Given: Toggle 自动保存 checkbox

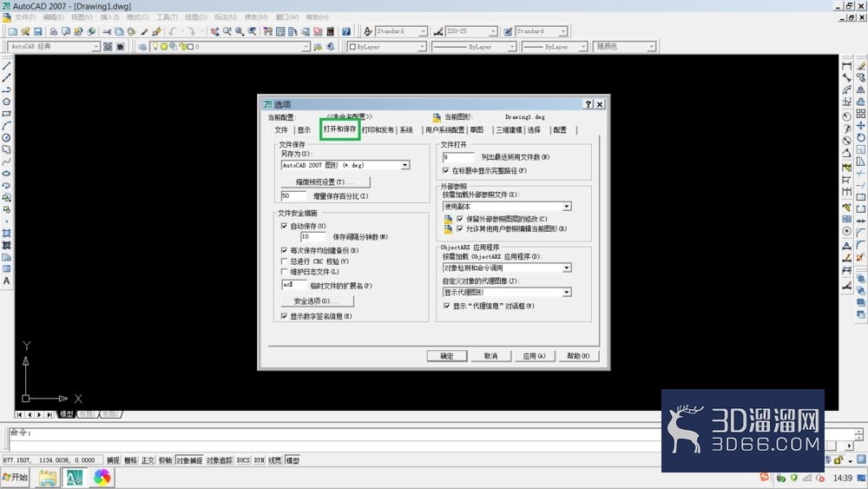Looking at the screenshot, I should click(x=284, y=226).
